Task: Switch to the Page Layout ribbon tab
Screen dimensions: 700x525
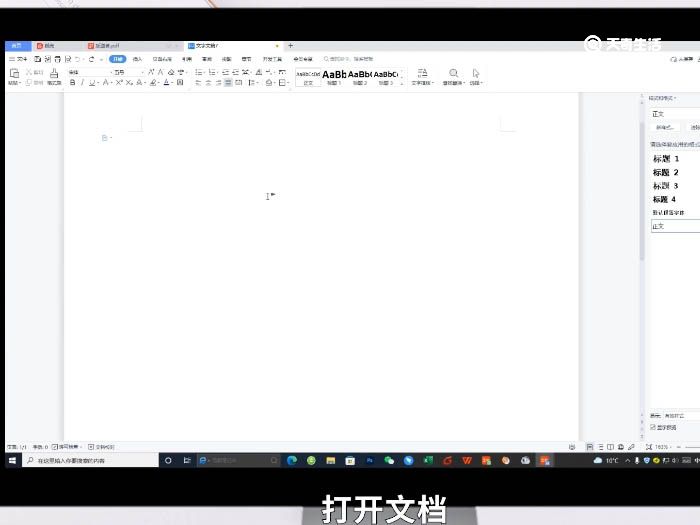Action: point(162,59)
